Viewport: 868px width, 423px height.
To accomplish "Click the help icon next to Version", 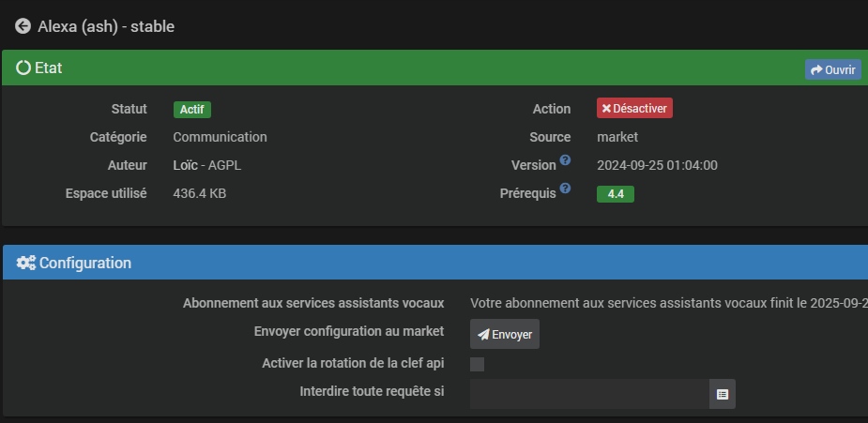I will [565, 159].
